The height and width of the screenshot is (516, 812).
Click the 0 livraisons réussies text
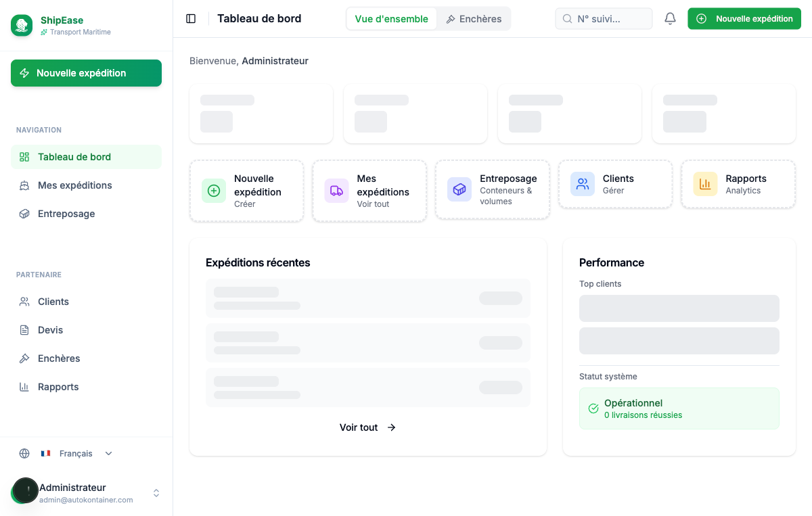[x=643, y=415]
